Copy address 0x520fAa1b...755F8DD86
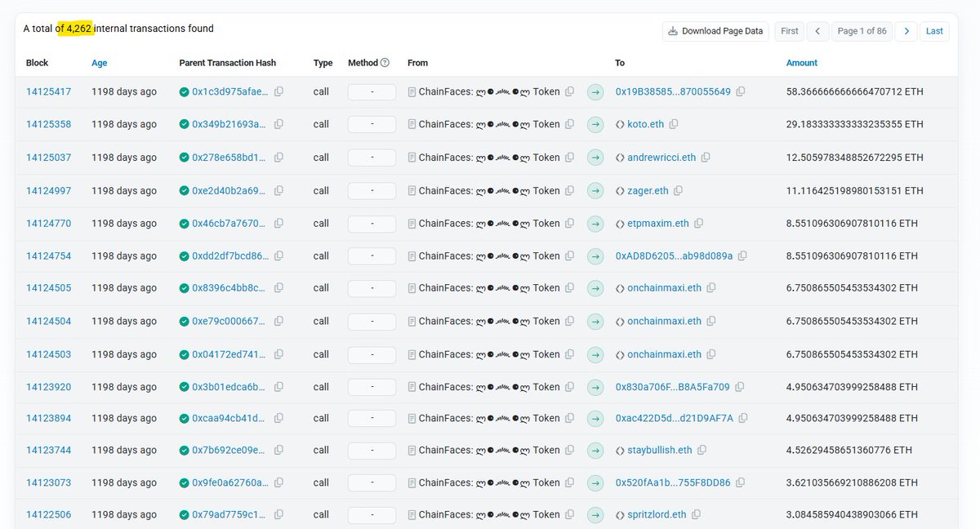 point(740,482)
